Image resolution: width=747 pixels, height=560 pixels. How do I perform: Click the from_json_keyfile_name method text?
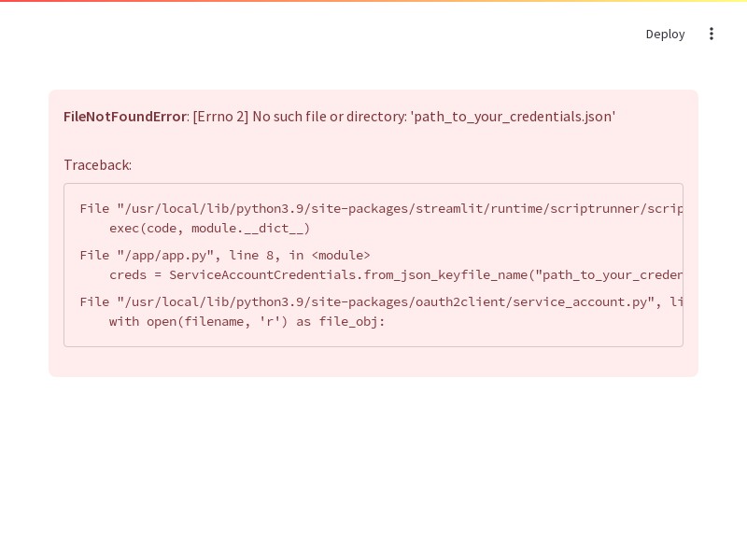pyautogui.click(x=445, y=274)
